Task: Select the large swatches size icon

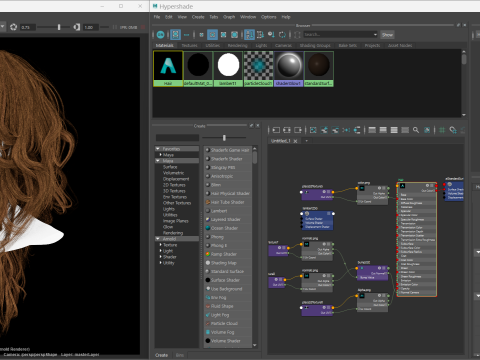Action: [223, 35]
